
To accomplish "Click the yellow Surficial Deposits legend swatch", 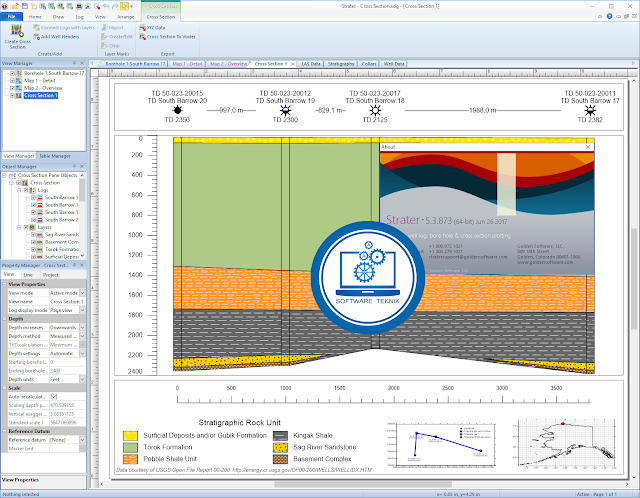I will pyautogui.click(x=130, y=436).
